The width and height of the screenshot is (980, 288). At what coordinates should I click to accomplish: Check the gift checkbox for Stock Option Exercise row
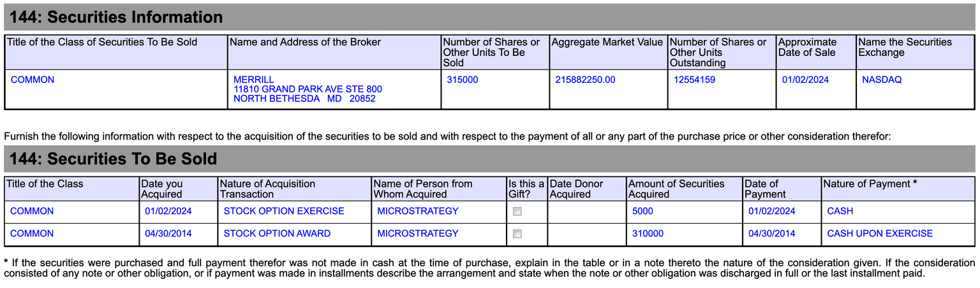(517, 212)
